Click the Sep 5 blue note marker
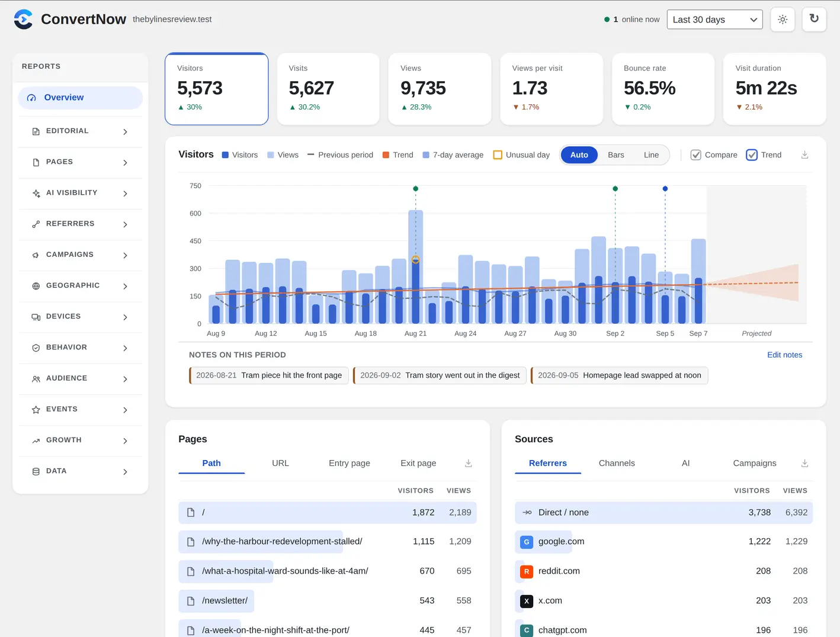This screenshot has width=840, height=637. [x=665, y=189]
